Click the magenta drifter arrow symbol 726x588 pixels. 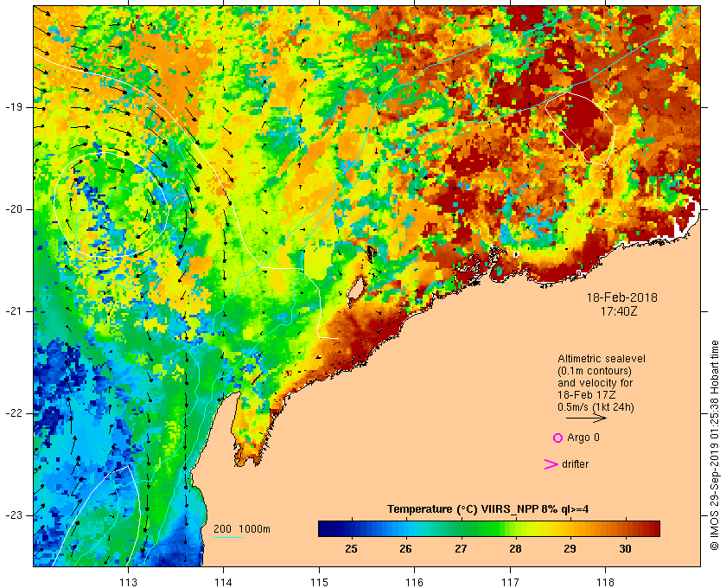[551, 464]
